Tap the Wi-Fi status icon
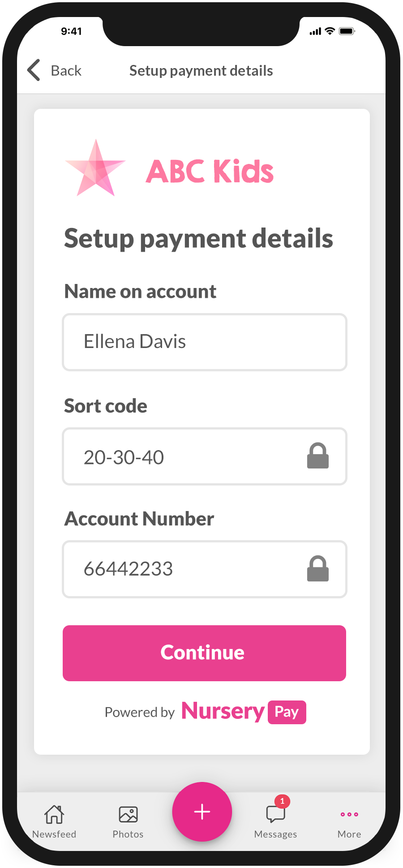Image resolution: width=403 pixels, height=868 pixels. (330, 31)
